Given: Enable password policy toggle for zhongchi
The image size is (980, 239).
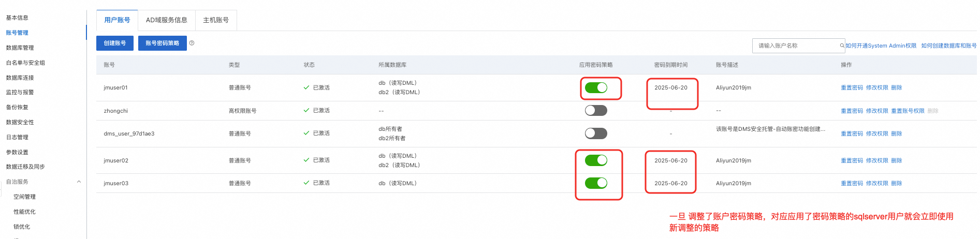Looking at the screenshot, I should [x=596, y=110].
